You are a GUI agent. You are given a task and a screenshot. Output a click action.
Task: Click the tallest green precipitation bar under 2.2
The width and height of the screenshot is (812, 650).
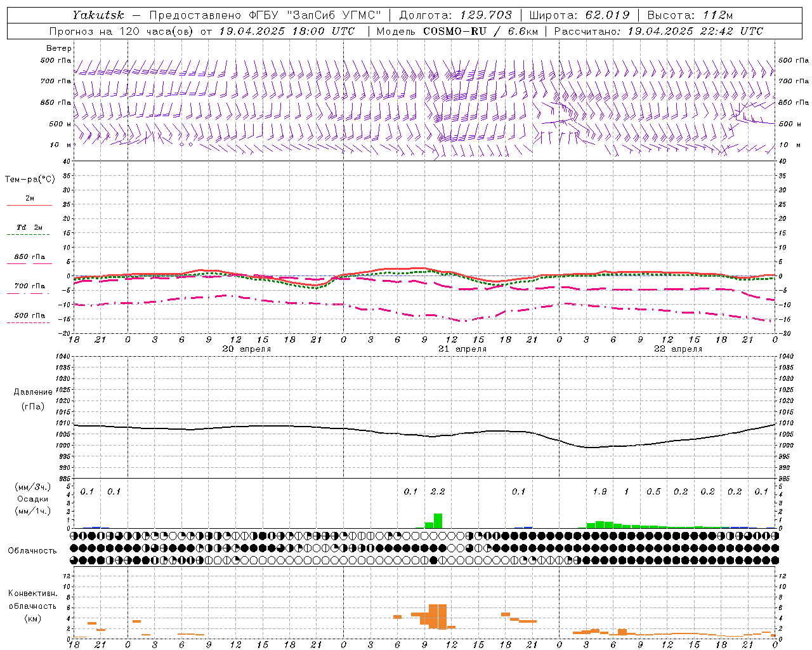[x=438, y=521]
